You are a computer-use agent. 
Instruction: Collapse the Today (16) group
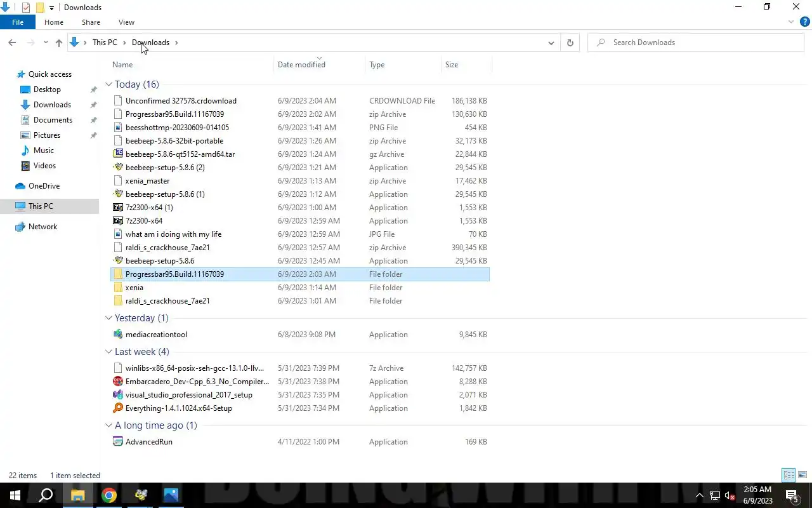(109, 84)
